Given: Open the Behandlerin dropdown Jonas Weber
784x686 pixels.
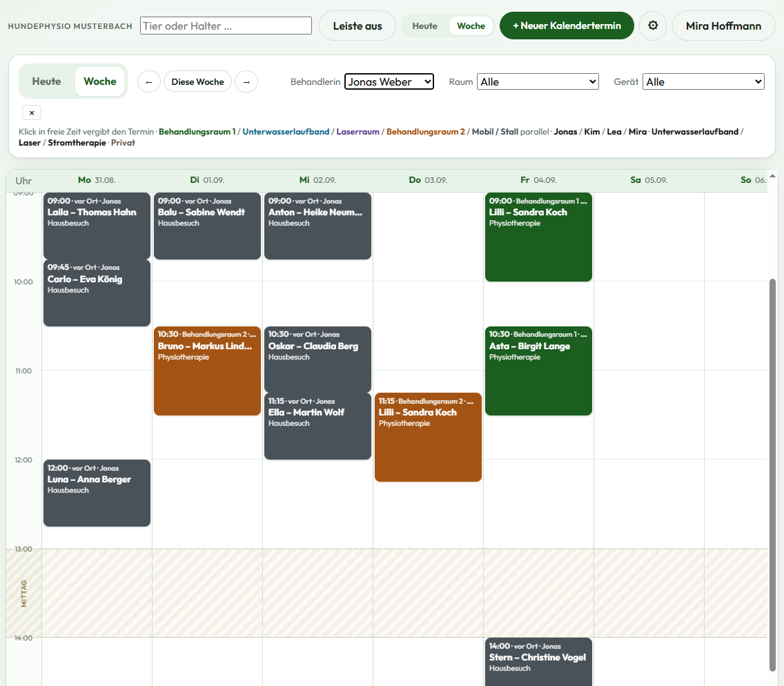Looking at the screenshot, I should coord(389,81).
